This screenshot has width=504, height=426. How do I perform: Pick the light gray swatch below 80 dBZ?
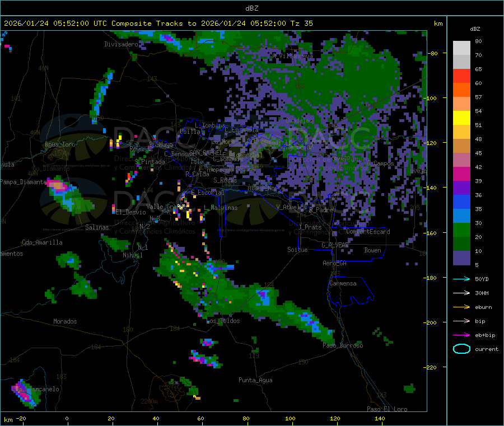461,48
